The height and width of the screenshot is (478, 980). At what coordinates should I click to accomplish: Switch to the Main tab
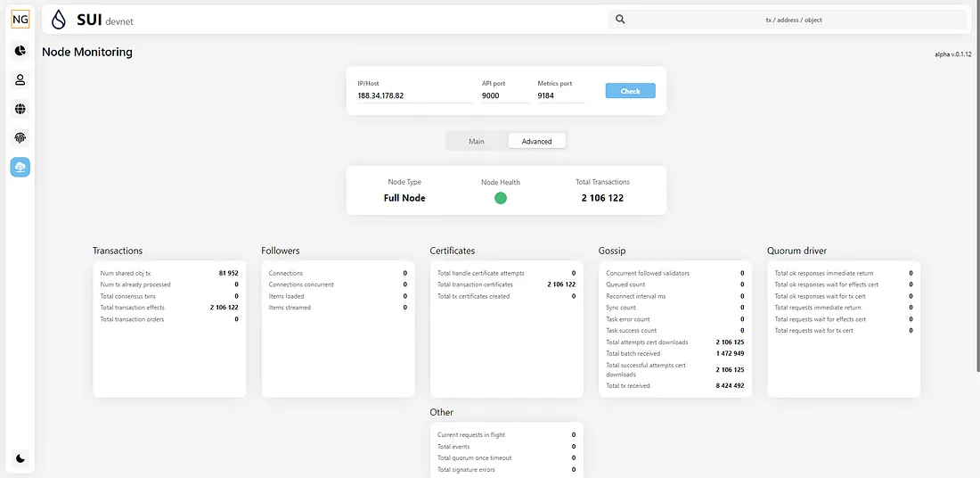tap(477, 141)
